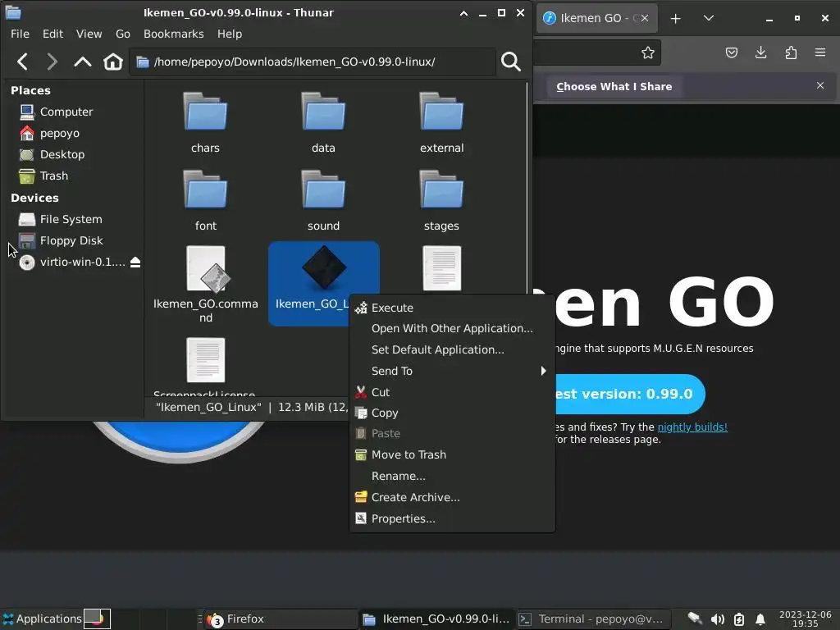This screenshot has height=630, width=840.
Task: Select the Ikemen_GO_Linux executable icon
Action: click(323, 267)
